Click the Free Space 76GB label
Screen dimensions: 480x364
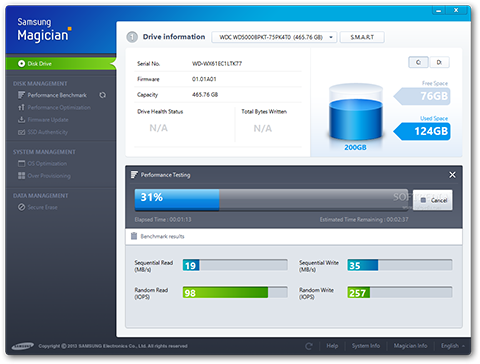423,96
